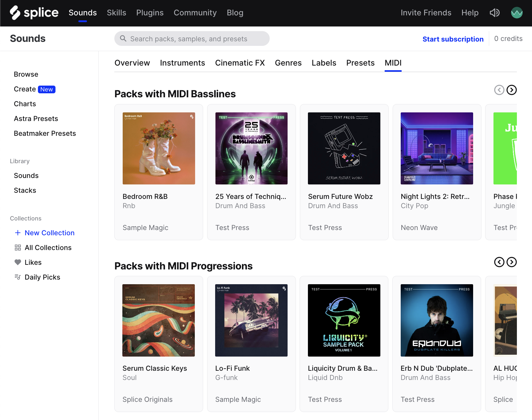Click the grid icon beside All Collections
Image resolution: width=532 pixels, height=420 pixels.
pos(18,247)
